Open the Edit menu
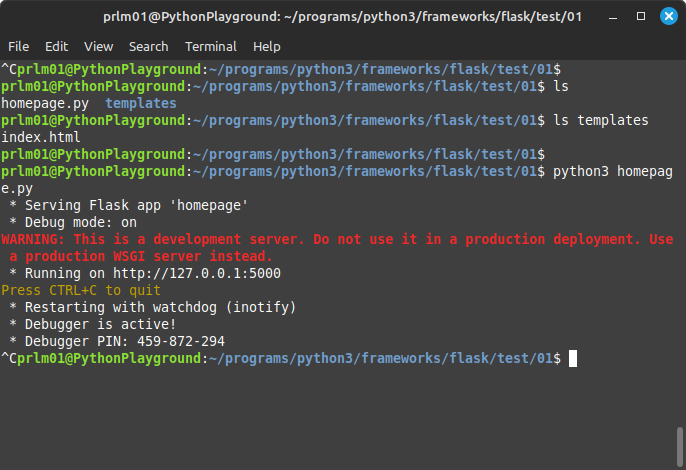Screen dimensions: 686x470 pos(56,46)
